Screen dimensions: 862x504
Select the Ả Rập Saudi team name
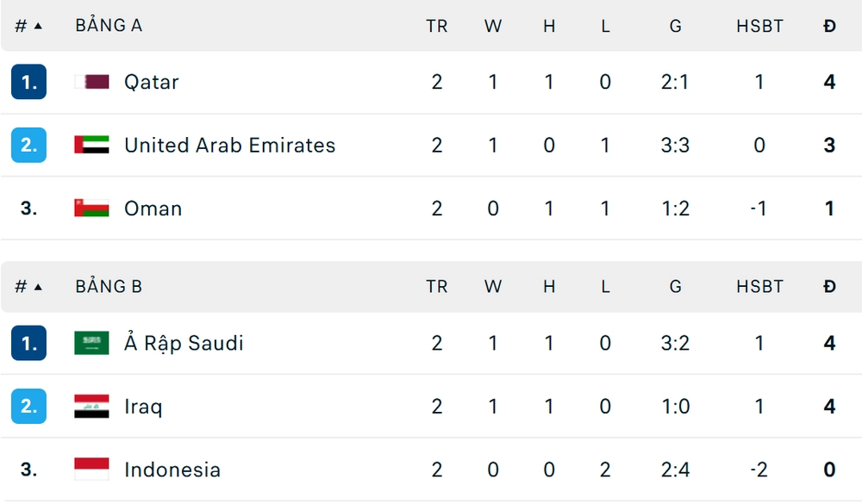click(x=184, y=343)
